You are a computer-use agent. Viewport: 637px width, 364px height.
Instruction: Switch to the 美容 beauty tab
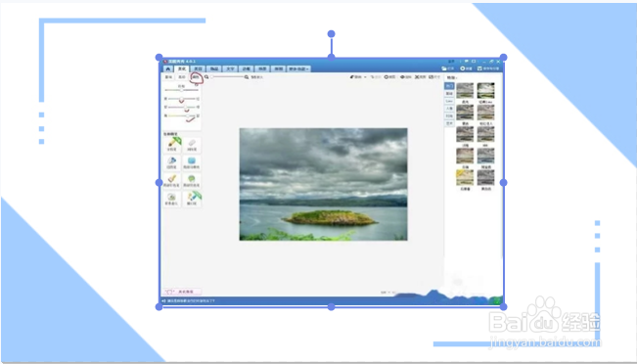pyautogui.click(x=198, y=69)
